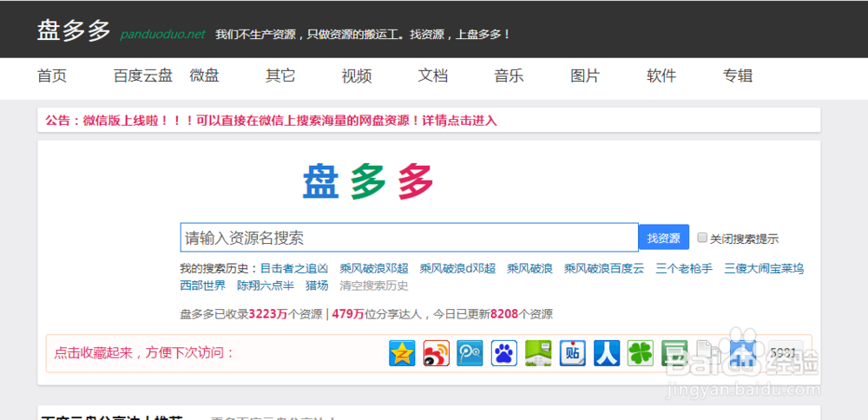Viewport: 868px width, 420px height.
Task: Focus the 请输入资源名搜索 input field
Action: 409,238
